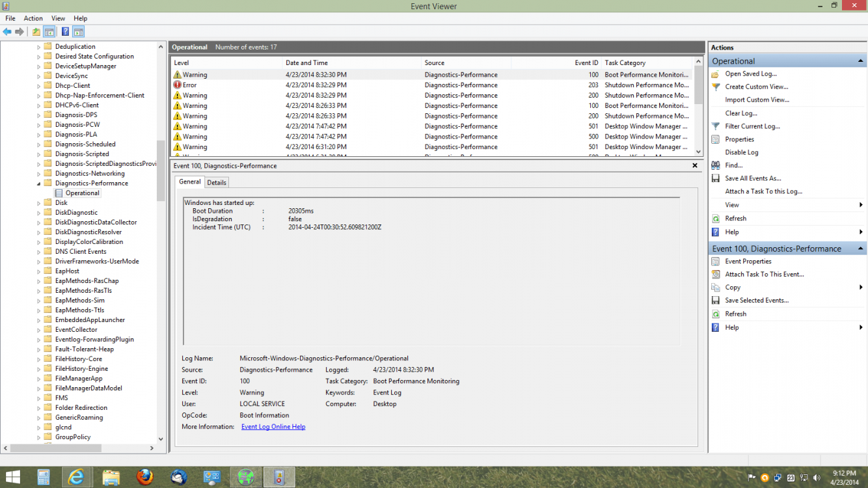
Task: Click the Error event row icon
Action: point(177,85)
